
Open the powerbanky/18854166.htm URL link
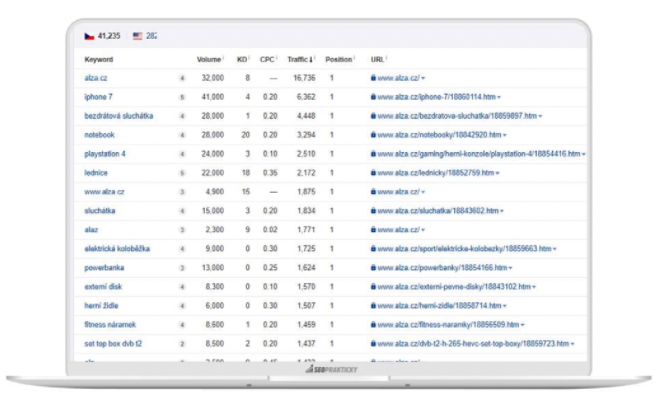click(x=442, y=268)
